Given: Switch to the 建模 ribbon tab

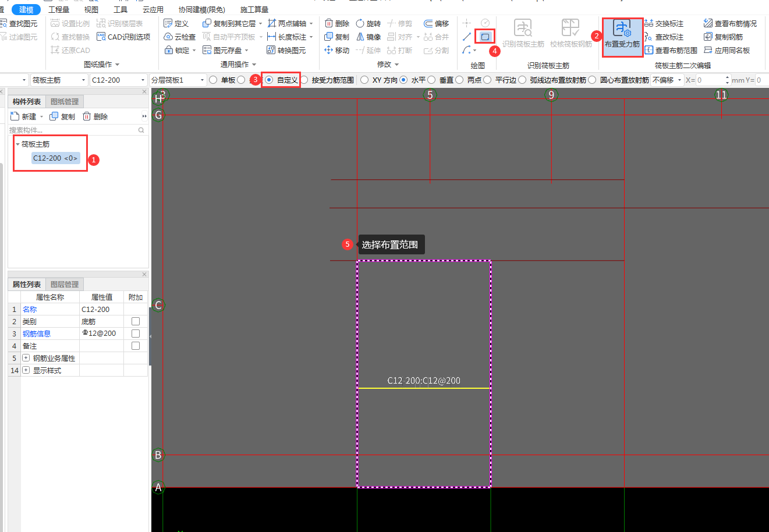Looking at the screenshot, I should (x=26, y=9).
